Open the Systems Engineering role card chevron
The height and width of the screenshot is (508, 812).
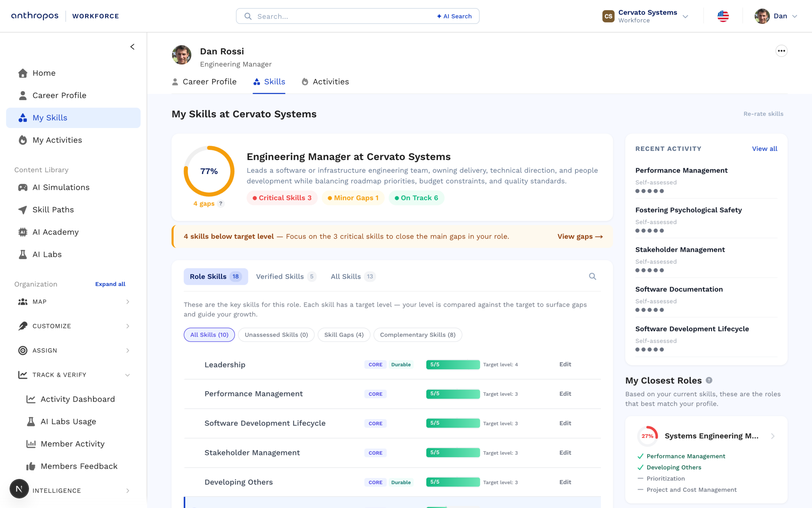click(x=773, y=436)
